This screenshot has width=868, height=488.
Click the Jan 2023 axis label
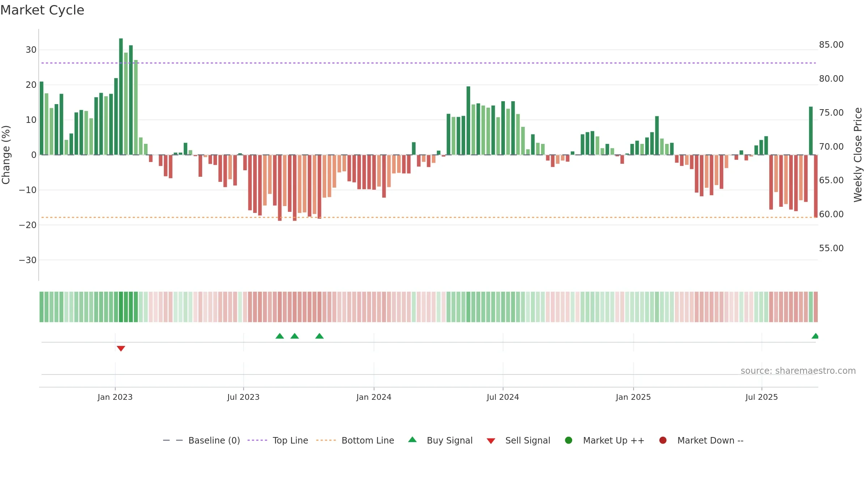point(115,397)
